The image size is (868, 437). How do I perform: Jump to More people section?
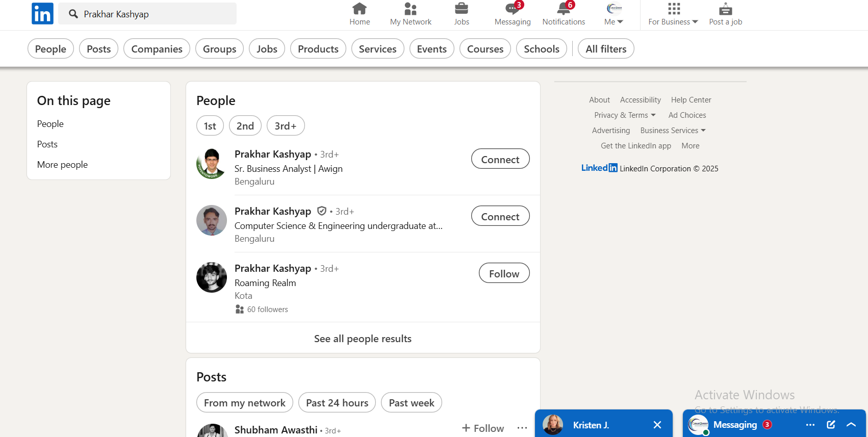point(62,165)
